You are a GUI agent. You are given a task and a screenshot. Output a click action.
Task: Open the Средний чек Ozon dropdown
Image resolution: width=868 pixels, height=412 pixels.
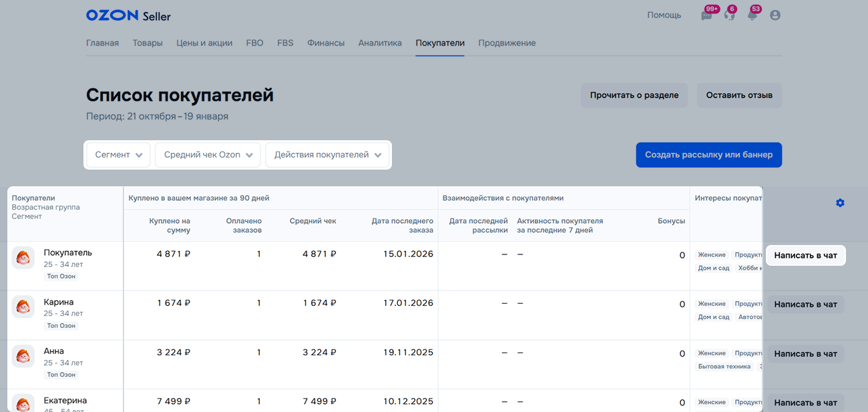(x=208, y=155)
